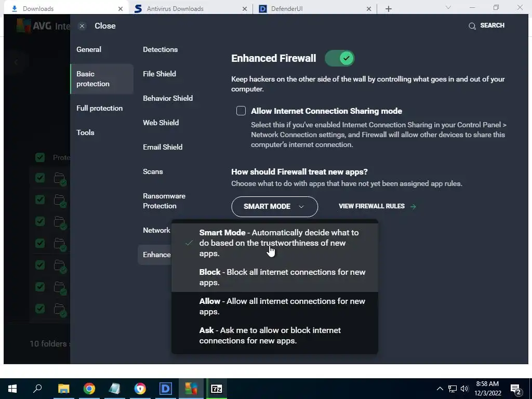Click the AVG logo in the background window
Viewport: 532px width, 399px height.
tap(23, 26)
